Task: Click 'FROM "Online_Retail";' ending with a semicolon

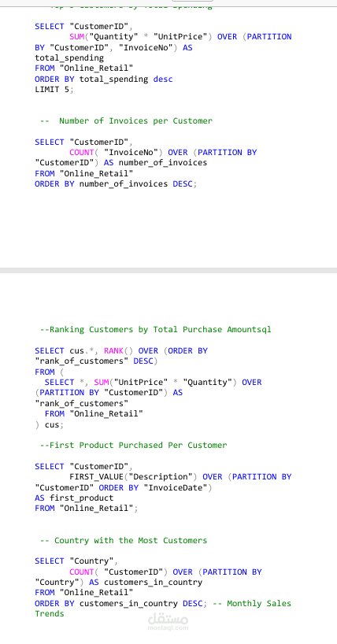Action: (87, 508)
